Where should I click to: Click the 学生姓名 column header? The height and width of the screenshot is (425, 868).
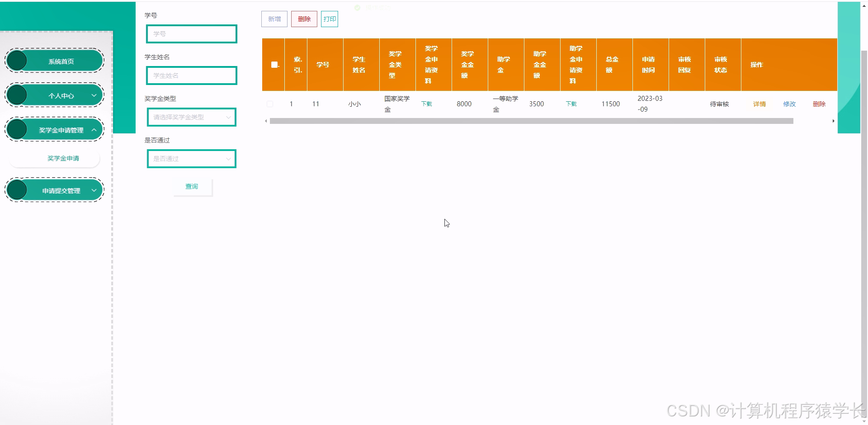361,65
